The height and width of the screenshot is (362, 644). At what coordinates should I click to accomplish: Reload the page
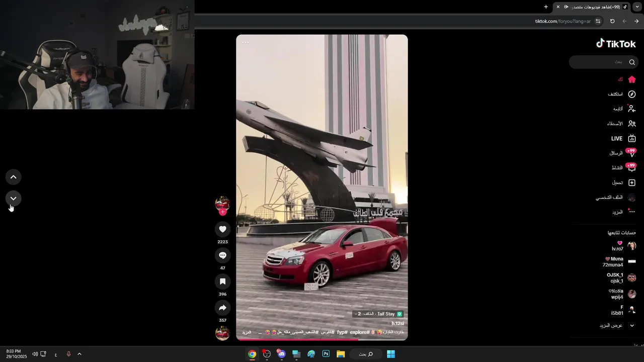click(612, 21)
